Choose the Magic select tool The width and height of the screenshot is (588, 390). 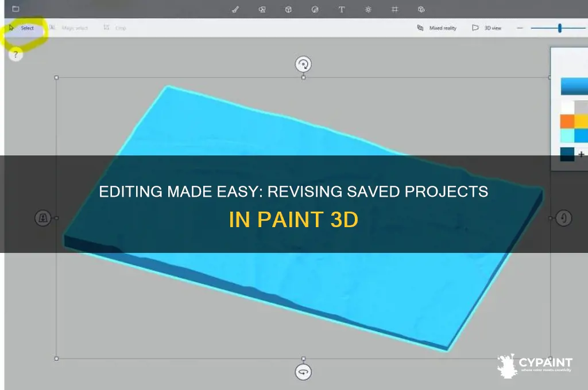(x=69, y=28)
